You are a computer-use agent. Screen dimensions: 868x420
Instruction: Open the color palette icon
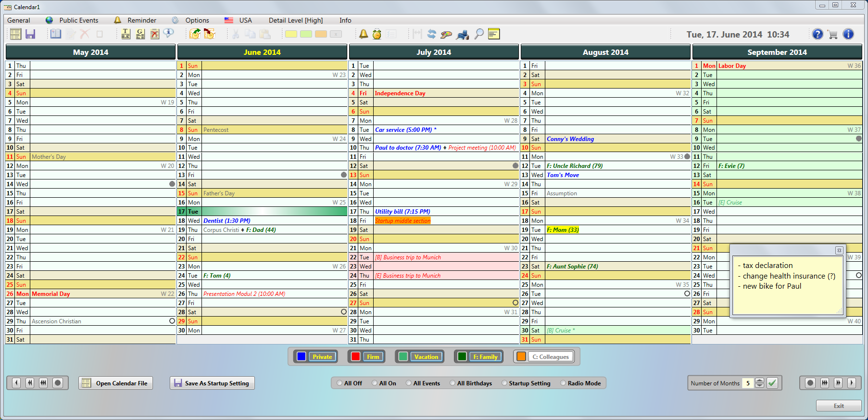coord(446,34)
